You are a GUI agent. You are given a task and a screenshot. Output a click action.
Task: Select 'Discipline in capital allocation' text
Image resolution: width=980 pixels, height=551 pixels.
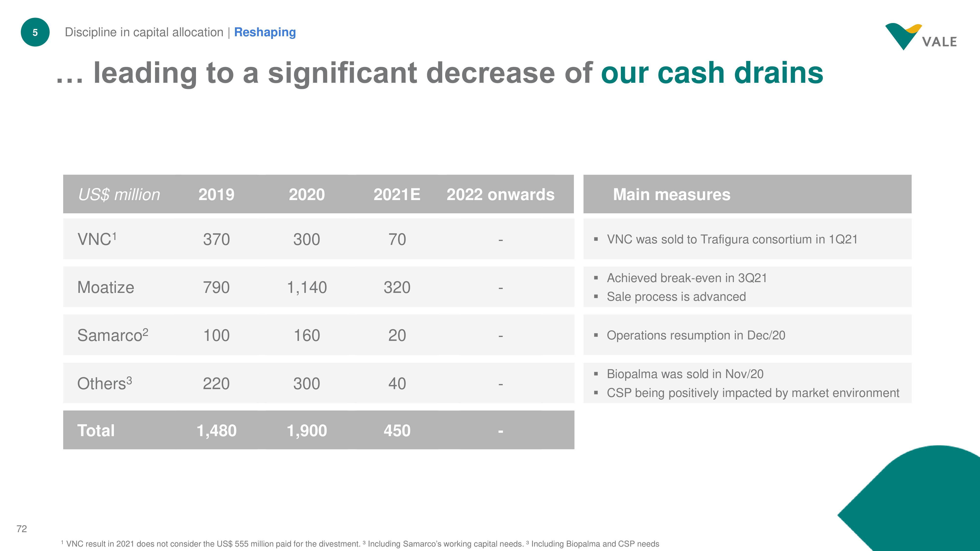[x=144, y=32]
